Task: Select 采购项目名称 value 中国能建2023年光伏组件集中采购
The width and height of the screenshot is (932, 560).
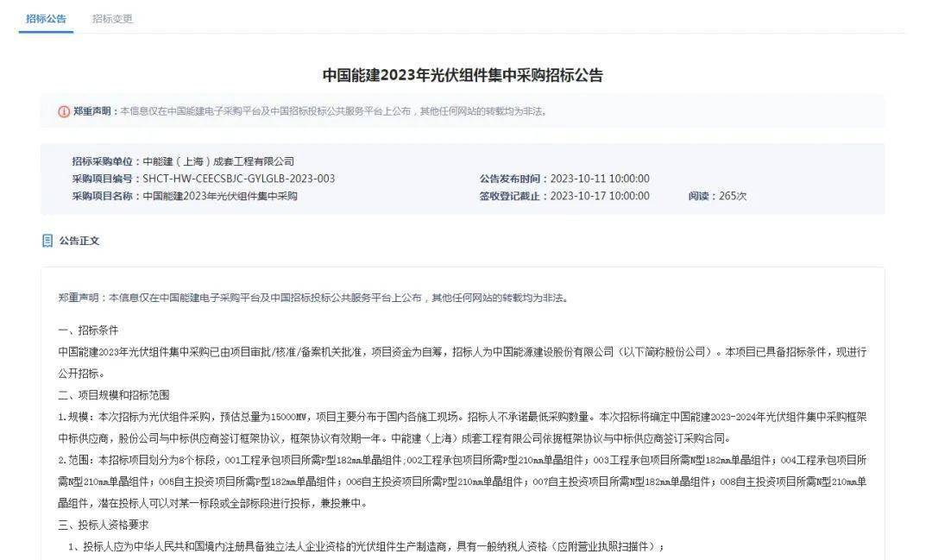Action: click(220, 196)
